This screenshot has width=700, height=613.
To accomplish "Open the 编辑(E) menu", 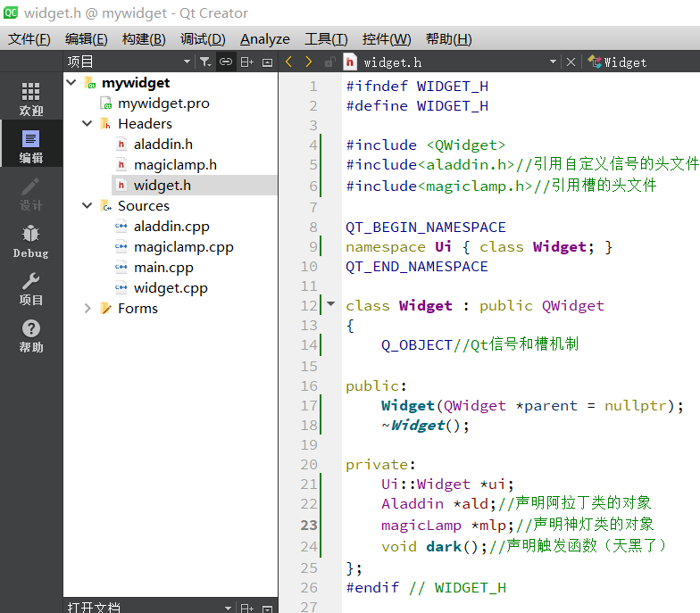I will click(x=86, y=39).
